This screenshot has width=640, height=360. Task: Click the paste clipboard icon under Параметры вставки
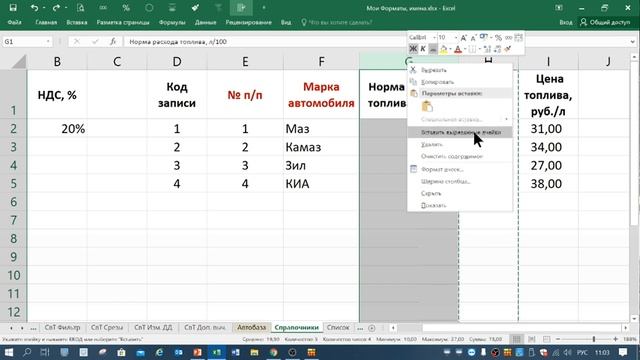pyautogui.click(x=427, y=107)
